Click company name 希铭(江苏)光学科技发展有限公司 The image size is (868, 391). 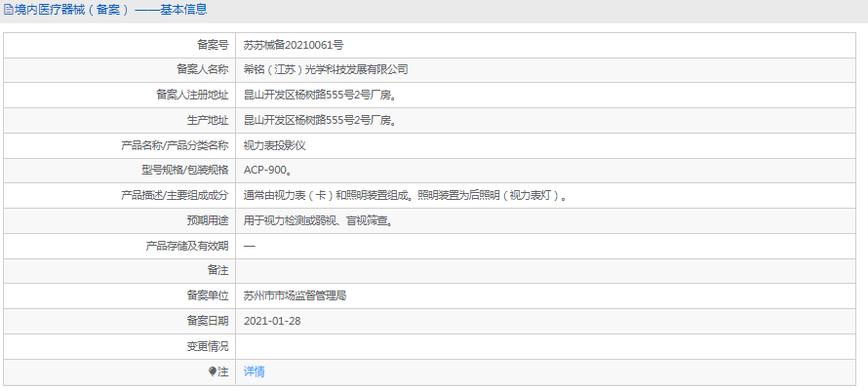[x=325, y=70]
